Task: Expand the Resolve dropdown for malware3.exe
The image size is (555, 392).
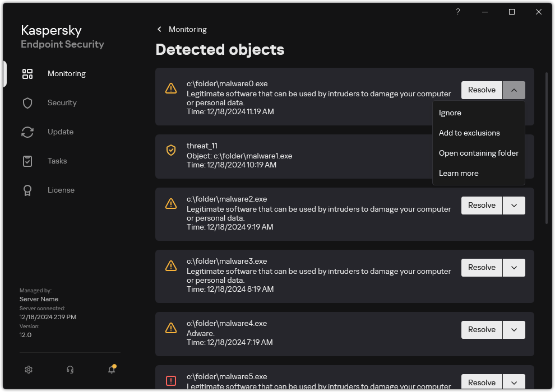Action: (514, 267)
